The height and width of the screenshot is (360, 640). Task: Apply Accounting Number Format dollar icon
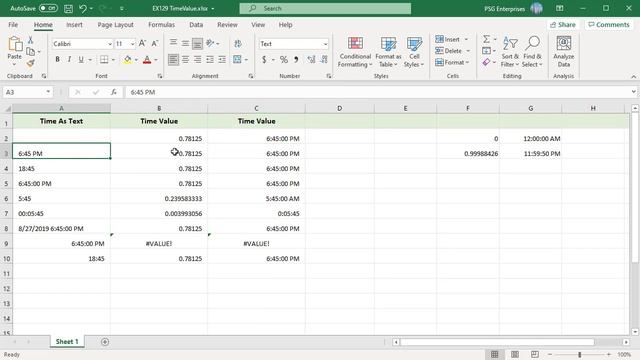tap(264, 60)
